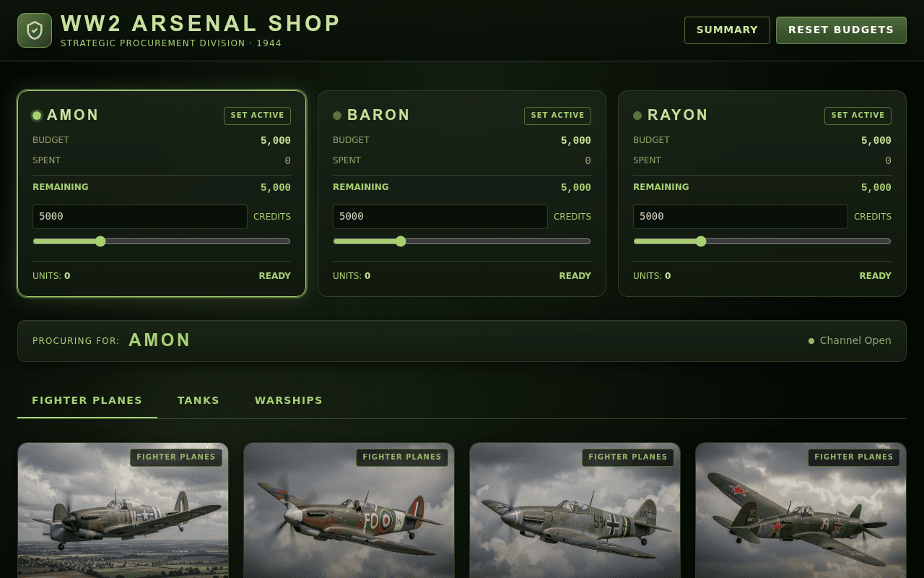This screenshot has width=924, height=578.
Task: Open the Summary view
Action: [x=727, y=30]
